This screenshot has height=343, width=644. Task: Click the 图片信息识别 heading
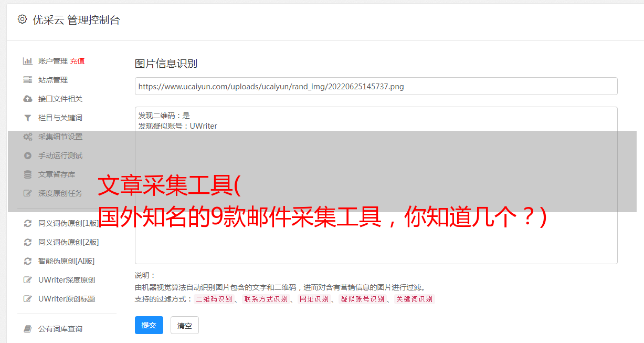pyautogui.click(x=166, y=64)
